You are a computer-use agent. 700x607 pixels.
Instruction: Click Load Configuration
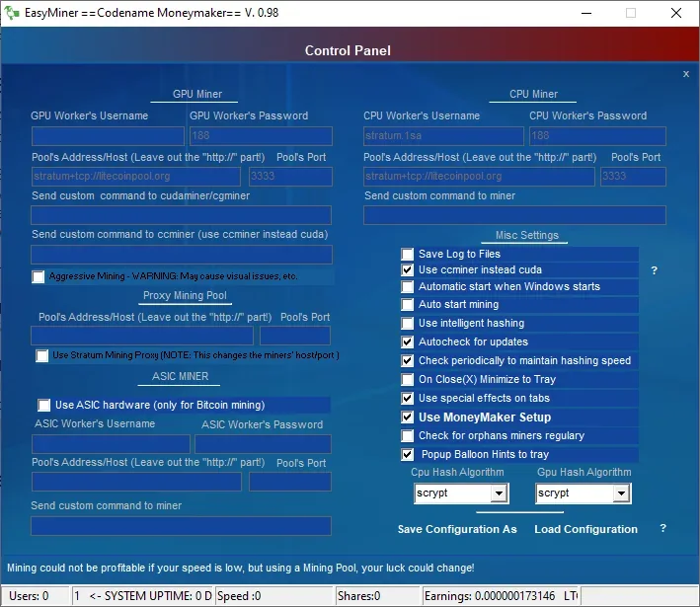pos(585,529)
